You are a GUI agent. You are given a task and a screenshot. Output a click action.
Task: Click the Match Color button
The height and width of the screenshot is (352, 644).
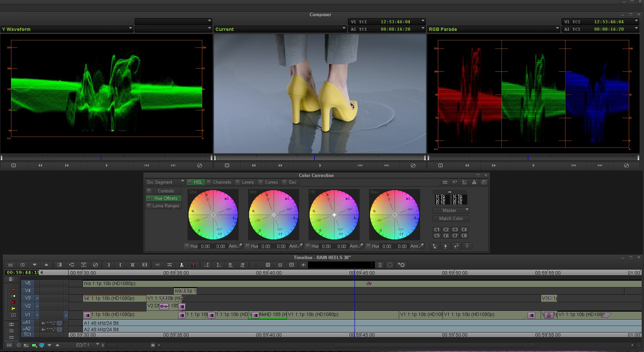point(451,218)
